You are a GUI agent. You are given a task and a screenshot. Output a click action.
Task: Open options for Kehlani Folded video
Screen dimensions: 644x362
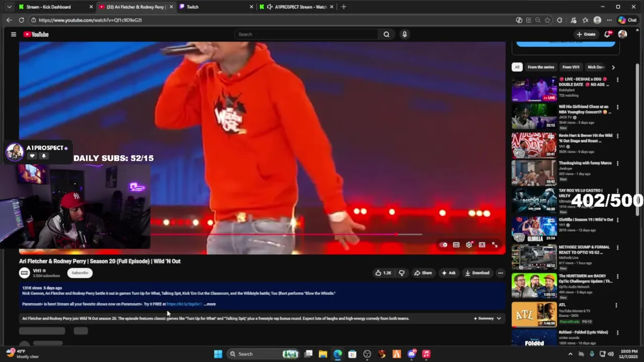pyautogui.click(x=617, y=332)
